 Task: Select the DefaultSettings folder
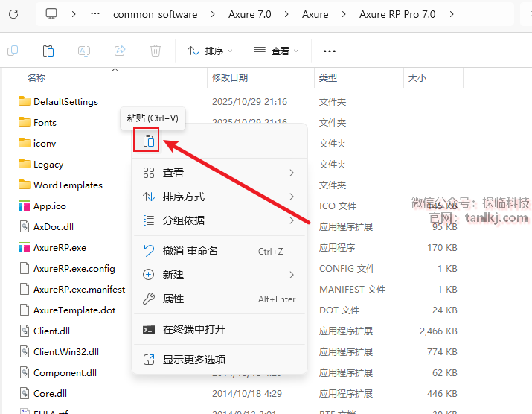point(65,101)
